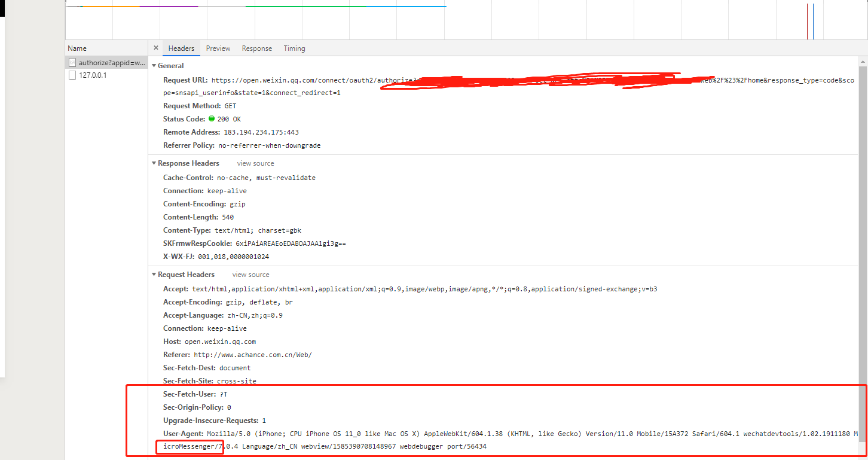The height and width of the screenshot is (460, 868).
Task: Open the Preview tab
Action: point(218,48)
